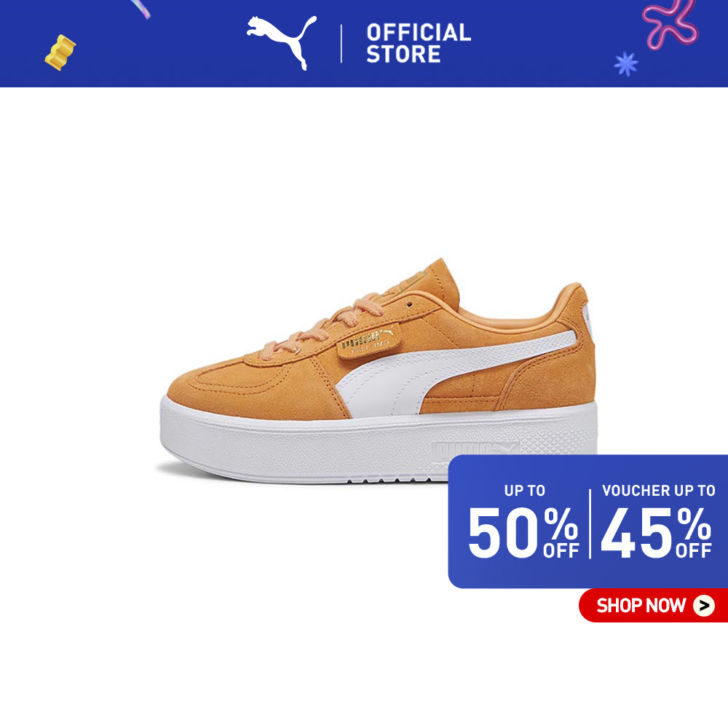Click the vertical divider beside Puma logo
This screenshot has height=728, width=728.
coord(341,44)
